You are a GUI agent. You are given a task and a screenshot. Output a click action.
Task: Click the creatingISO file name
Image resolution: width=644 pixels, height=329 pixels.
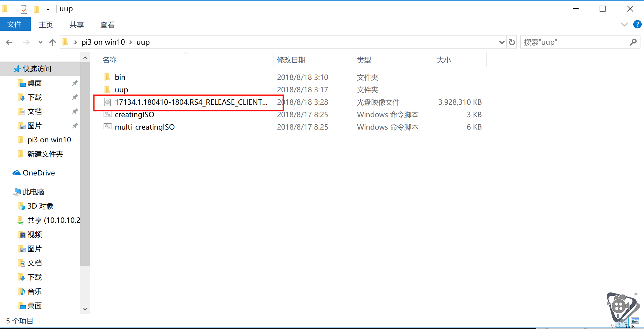point(135,114)
